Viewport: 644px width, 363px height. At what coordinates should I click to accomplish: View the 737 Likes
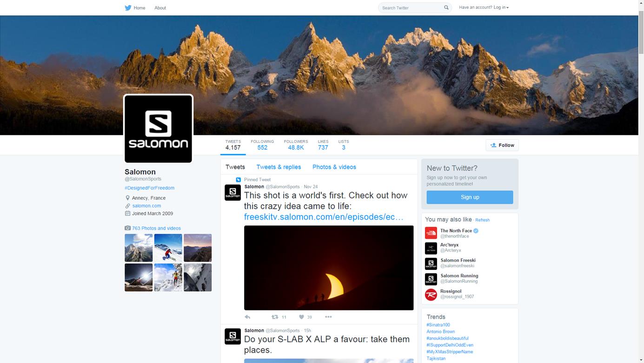[x=323, y=145]
